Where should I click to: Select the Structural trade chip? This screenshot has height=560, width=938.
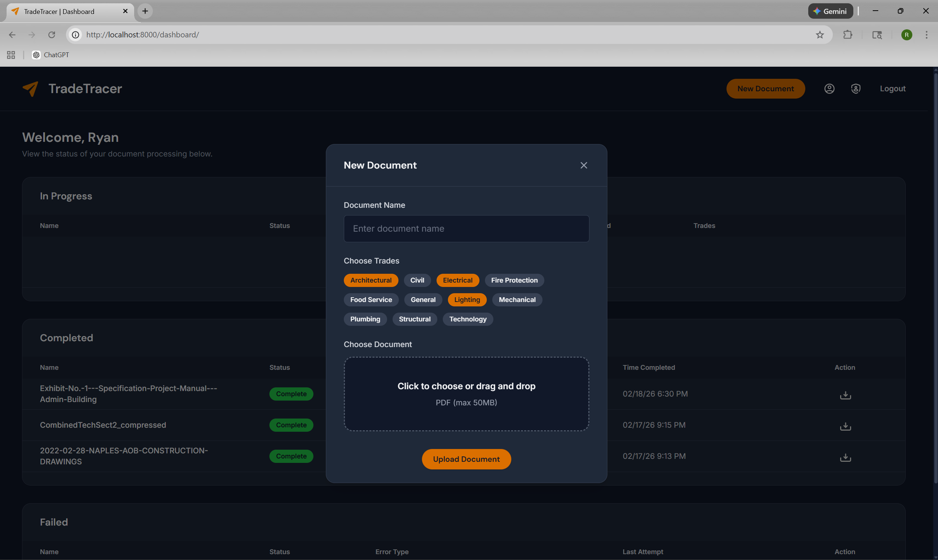click(415, 319)
